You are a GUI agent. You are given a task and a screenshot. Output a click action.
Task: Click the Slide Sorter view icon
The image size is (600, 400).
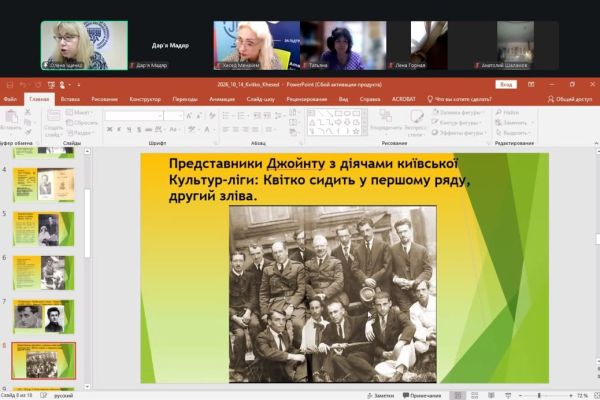click(474, 395)
